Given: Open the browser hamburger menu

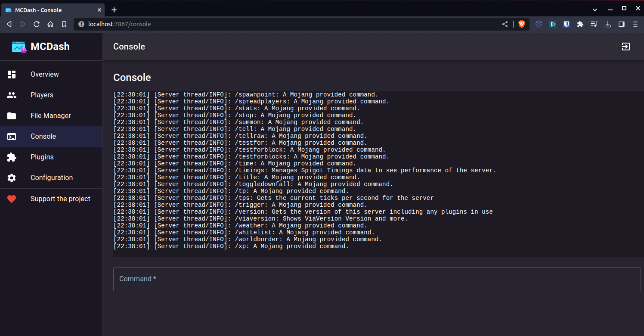Looking at the screenshot, I should pos(635,25).
